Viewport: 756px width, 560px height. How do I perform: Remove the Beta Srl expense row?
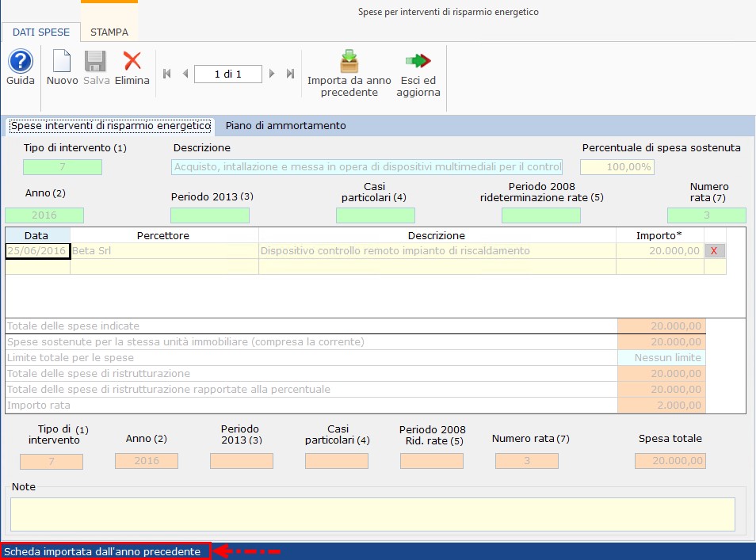(x=715, y=250)
